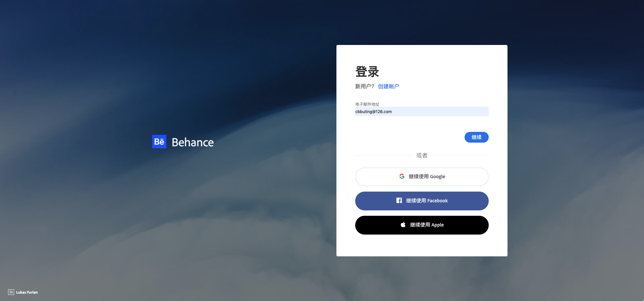644x301 pixels.
Task: Click 继续使用 Apple button
Action: pos(422,225)
